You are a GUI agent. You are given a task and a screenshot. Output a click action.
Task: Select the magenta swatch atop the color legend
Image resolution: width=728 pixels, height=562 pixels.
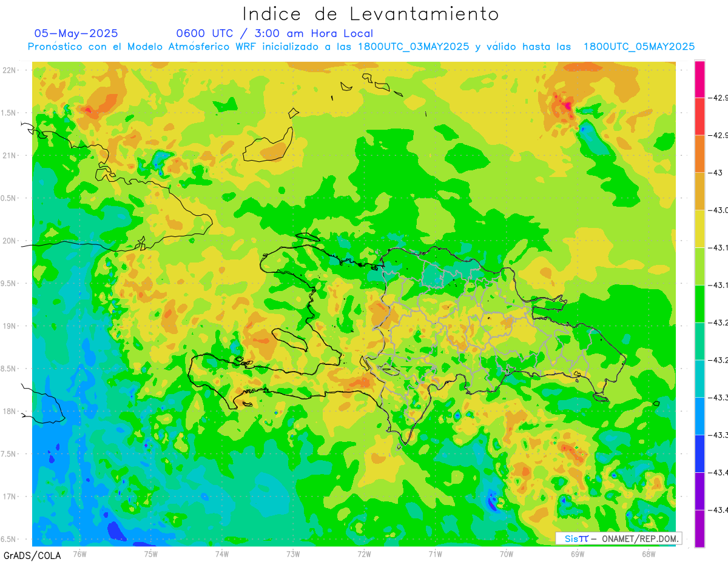699,79
